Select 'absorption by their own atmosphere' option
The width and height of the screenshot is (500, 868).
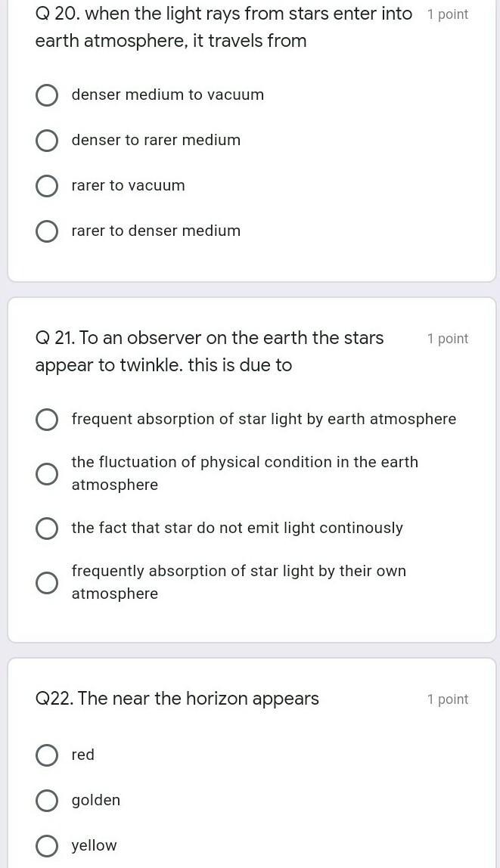[x=47, y=583]
